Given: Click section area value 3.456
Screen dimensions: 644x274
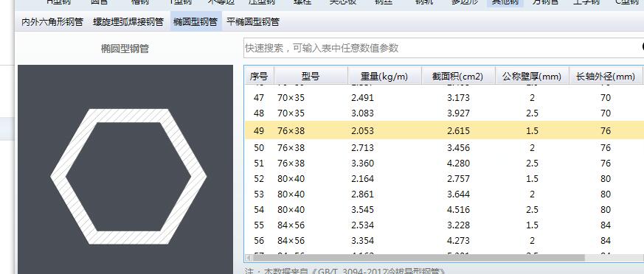Looking at the screenshot, I should 458,147.
